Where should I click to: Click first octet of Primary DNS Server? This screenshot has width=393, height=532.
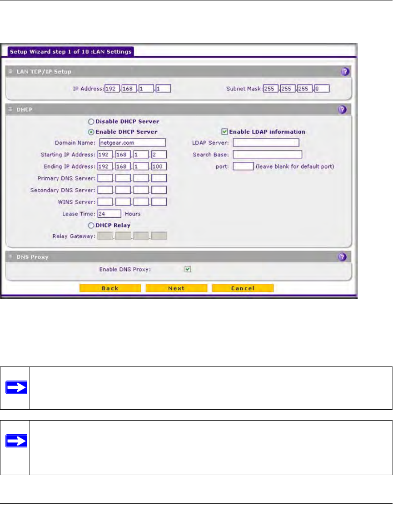click(x=105, y=178)
